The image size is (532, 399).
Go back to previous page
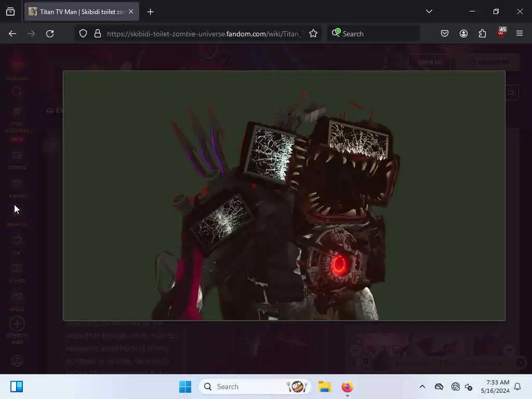tap(12, 34)
